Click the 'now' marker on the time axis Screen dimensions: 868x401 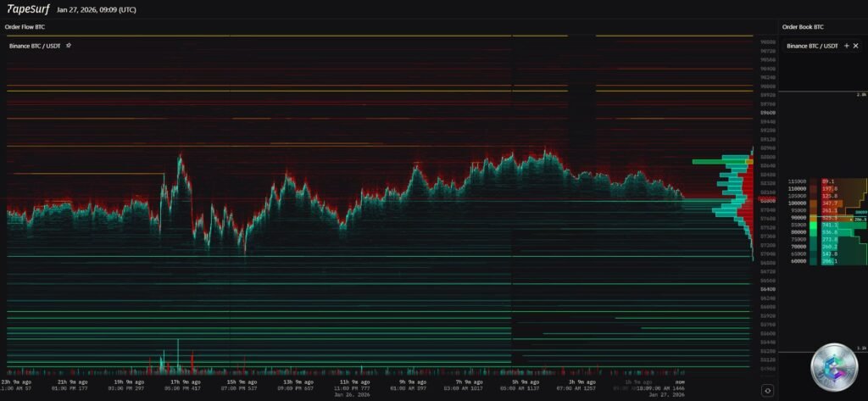coord(680,382)
